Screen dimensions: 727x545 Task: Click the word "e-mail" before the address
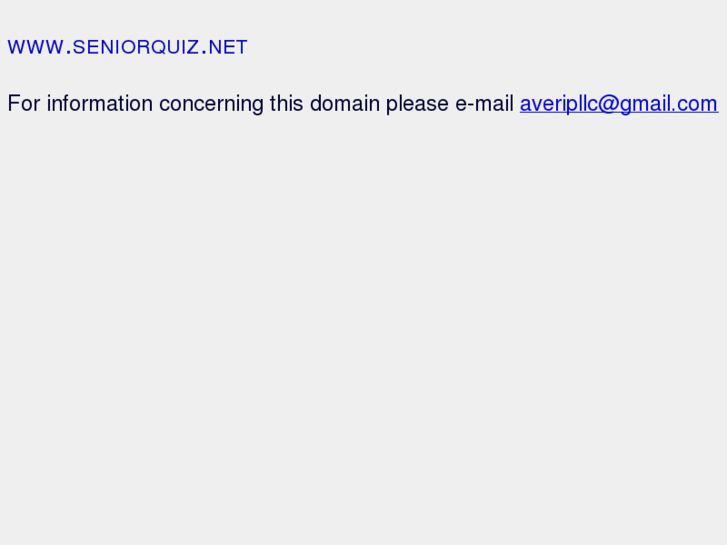(x=484, y=104)
